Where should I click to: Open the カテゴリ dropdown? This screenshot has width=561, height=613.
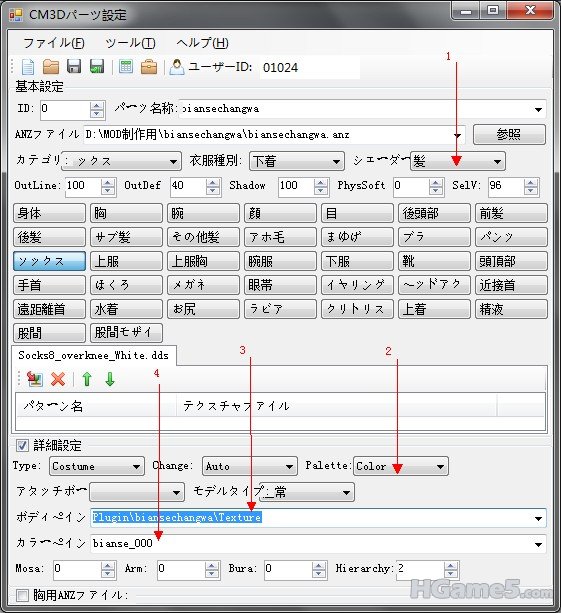coord(121,161)
